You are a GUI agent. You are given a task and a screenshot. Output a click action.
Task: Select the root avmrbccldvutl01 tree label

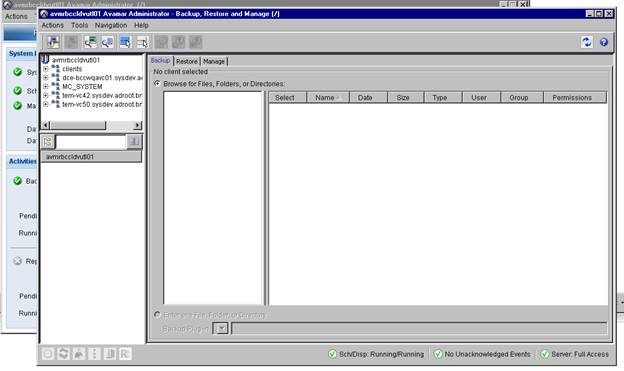point(76,60)
